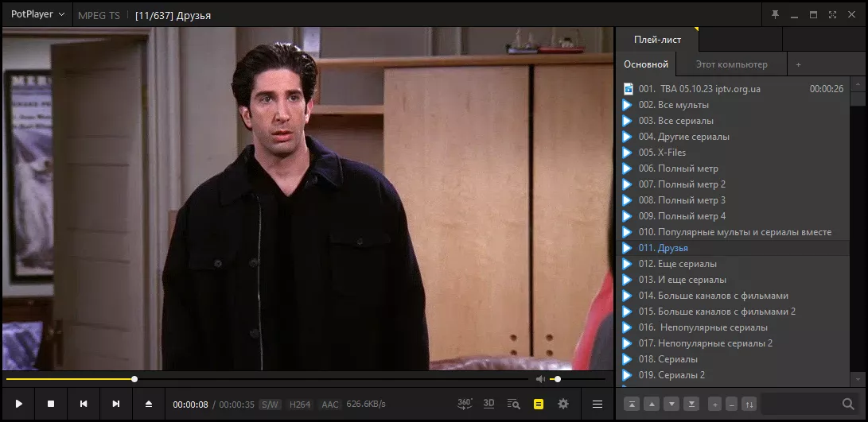Open the hamburger menu in the control bar
Image resolution: width=868 pixels, height=422 pixels.
[597, 405]
